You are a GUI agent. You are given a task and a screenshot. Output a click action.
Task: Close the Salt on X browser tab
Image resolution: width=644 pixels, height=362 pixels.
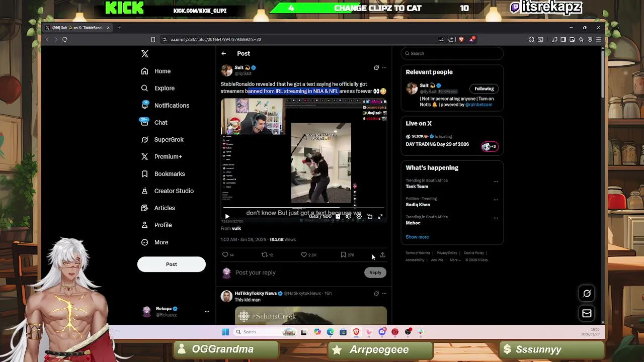[x=108, y=28]
